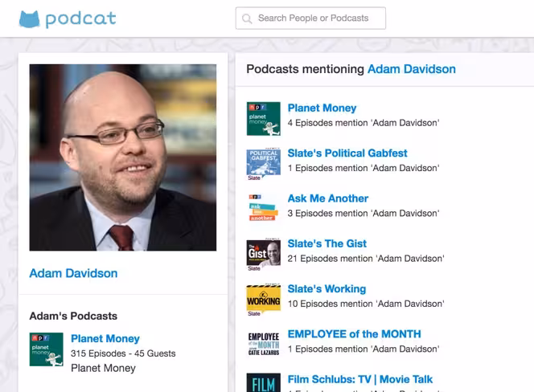The image size is (534, 392).
Task: Open Planet Money link in mentions list
Action: pos(322,108)
